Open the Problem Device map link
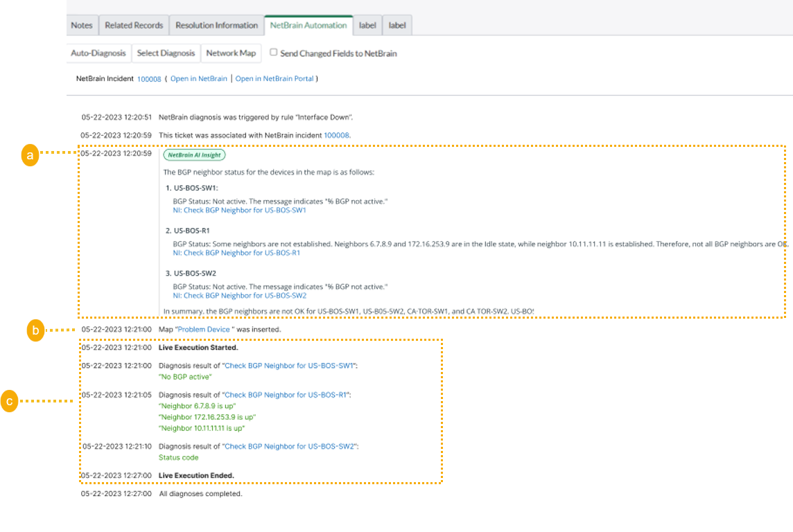This screenshot has height=532, width=793. coord(204,330)
